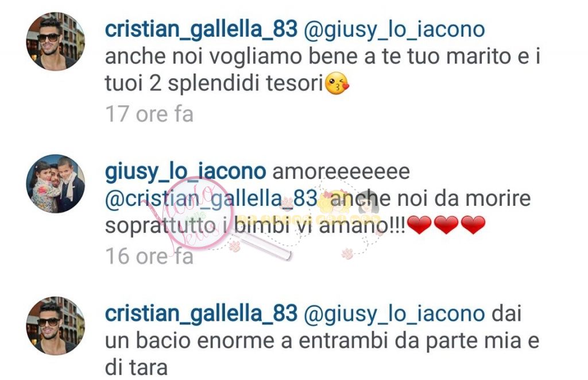588x380 pixels.
Task: Open cristian_gallella_83 username in last comment
Action: pyautogui.click(x=202, y=313)
